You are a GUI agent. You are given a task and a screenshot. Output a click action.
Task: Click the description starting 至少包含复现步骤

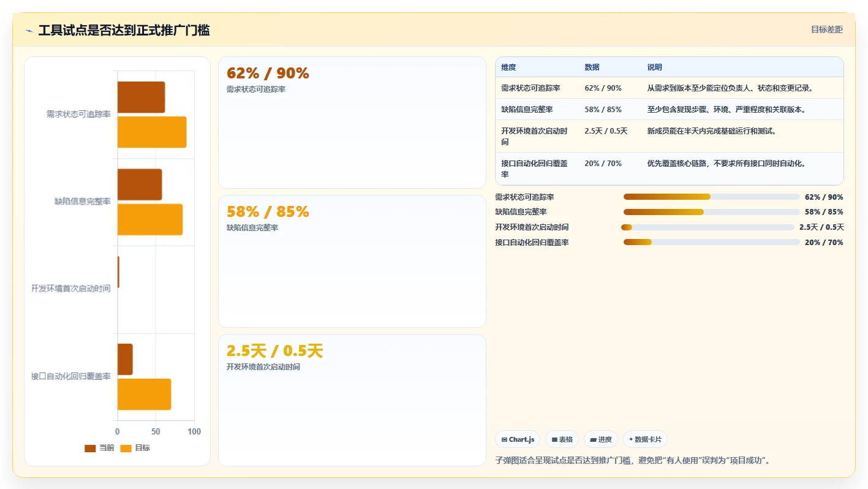(x=726, y=110)
